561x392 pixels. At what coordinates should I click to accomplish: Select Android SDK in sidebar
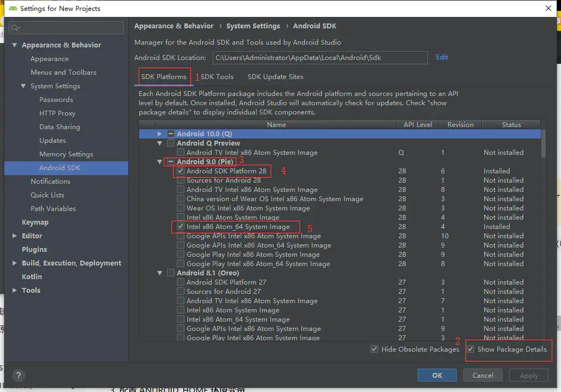66,168
